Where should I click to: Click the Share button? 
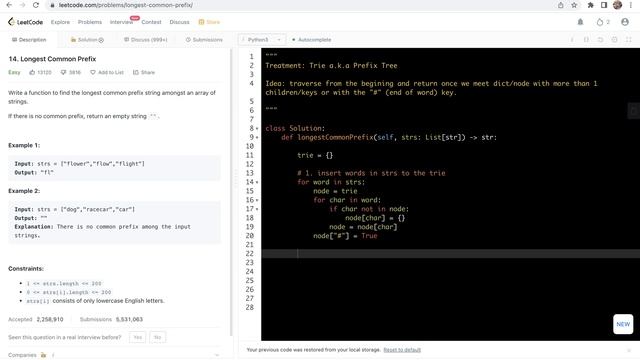144,72
